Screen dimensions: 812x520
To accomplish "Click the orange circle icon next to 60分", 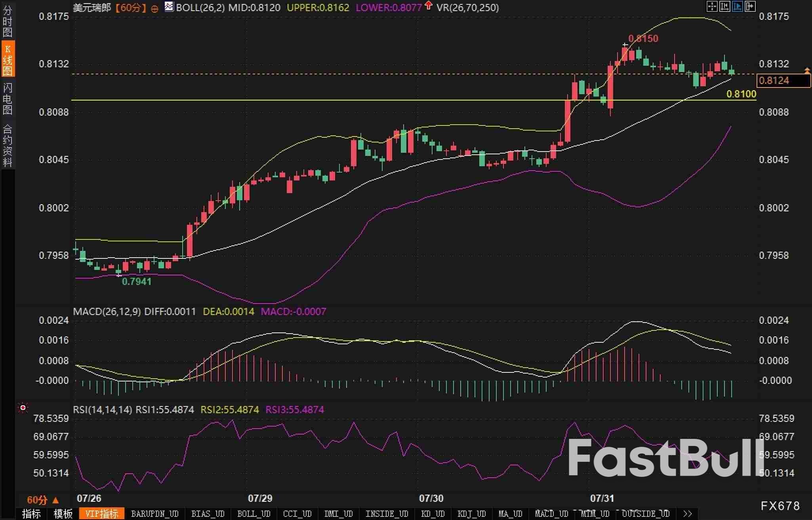I will [x=155, y=8].
